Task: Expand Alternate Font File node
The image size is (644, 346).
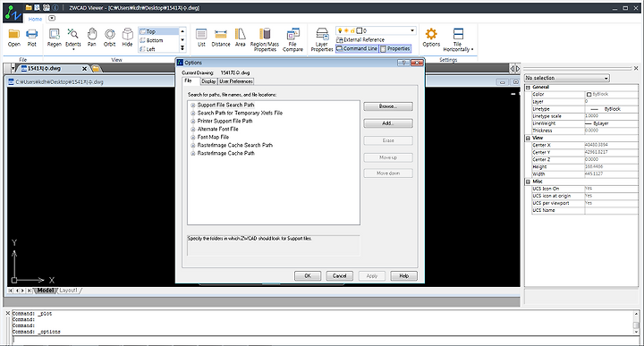Action: 192,130
